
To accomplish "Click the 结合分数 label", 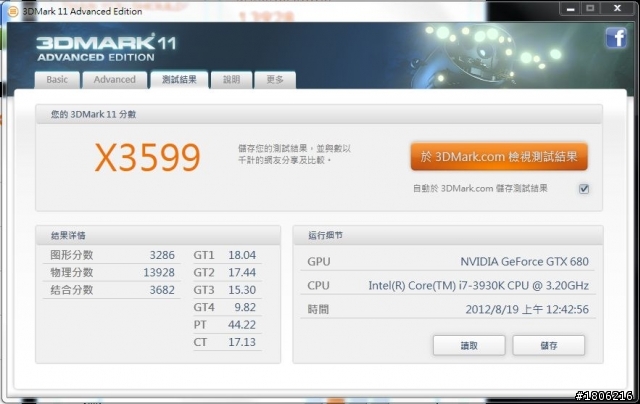I will pos(72,290).
